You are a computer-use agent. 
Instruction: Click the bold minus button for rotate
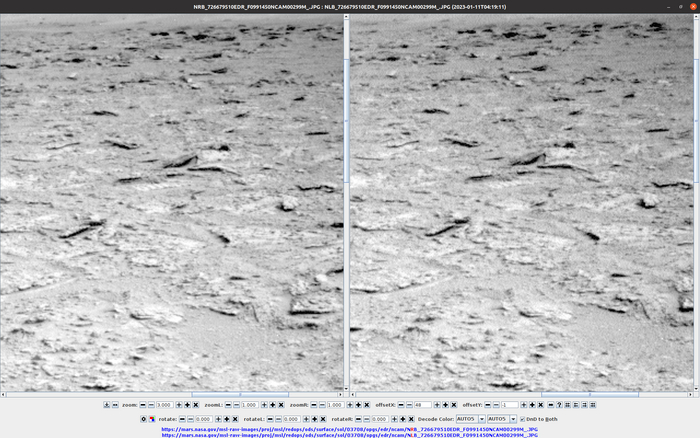coord(182,419)
